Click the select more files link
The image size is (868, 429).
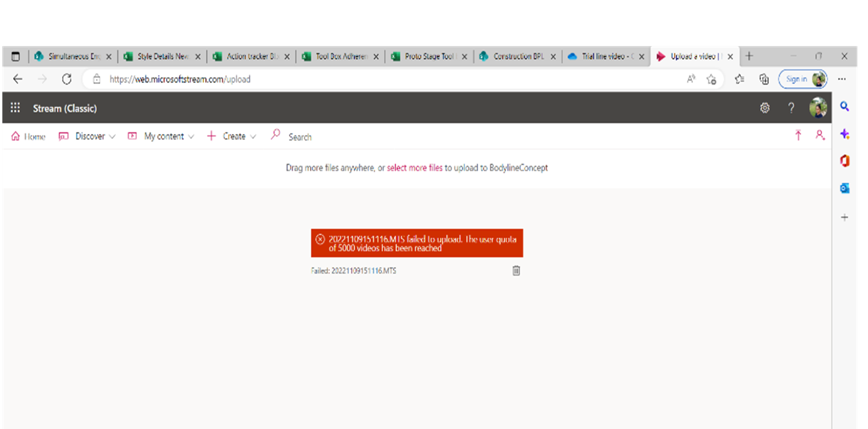414,168
